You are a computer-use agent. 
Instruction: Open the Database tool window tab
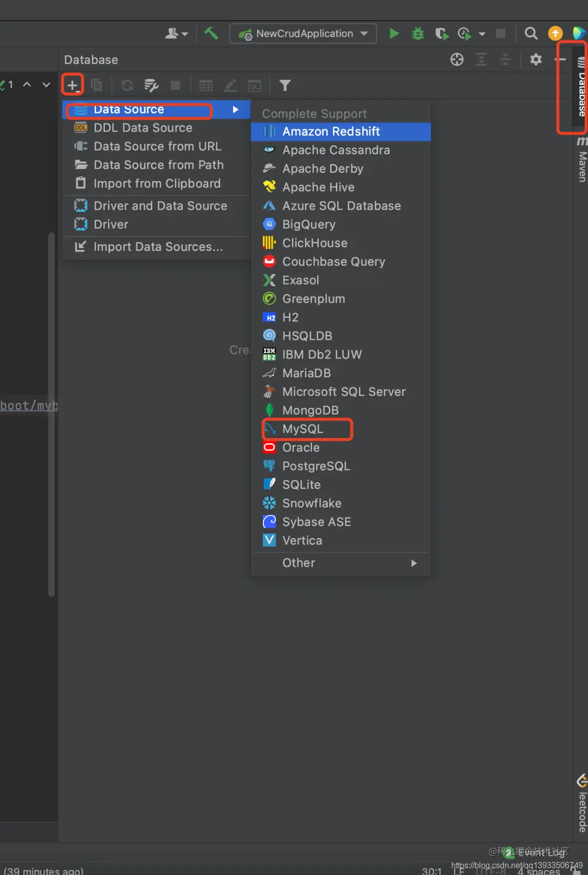tap(581, 86)
